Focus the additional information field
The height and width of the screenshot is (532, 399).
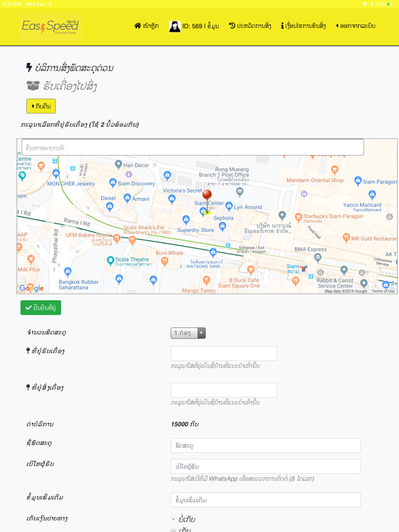pos(266,500)
